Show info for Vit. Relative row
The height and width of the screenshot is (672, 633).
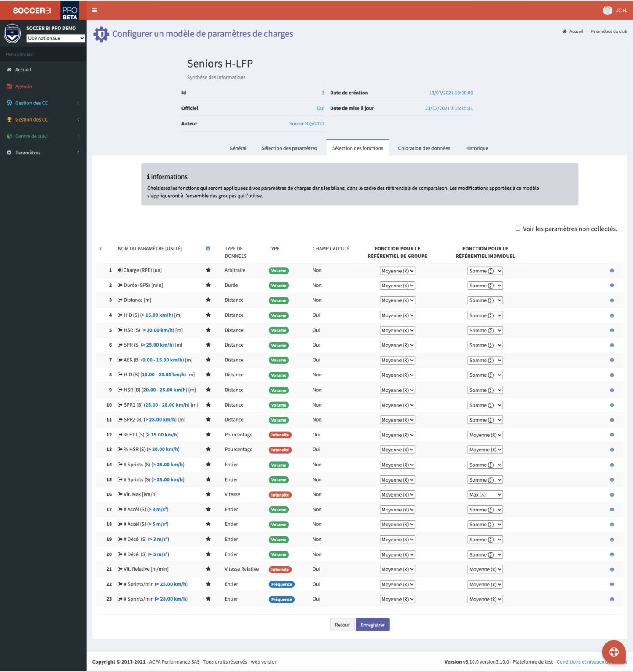click(x=612, y=569)
